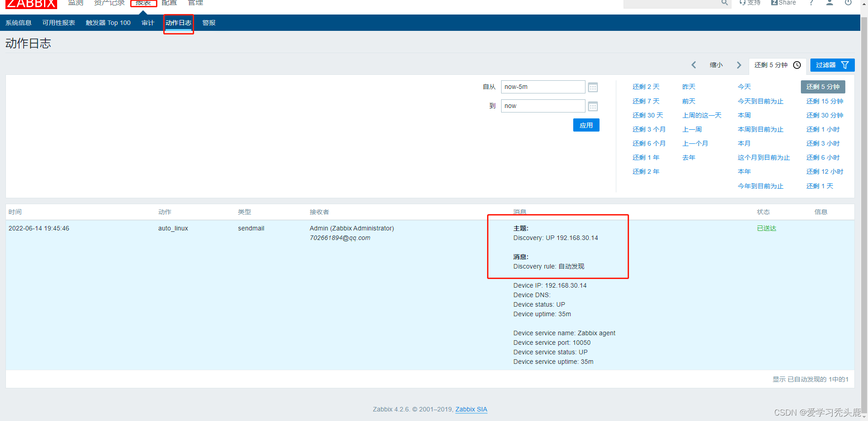Open the Configuration menu
868x421 pixels.
(169, 3)
